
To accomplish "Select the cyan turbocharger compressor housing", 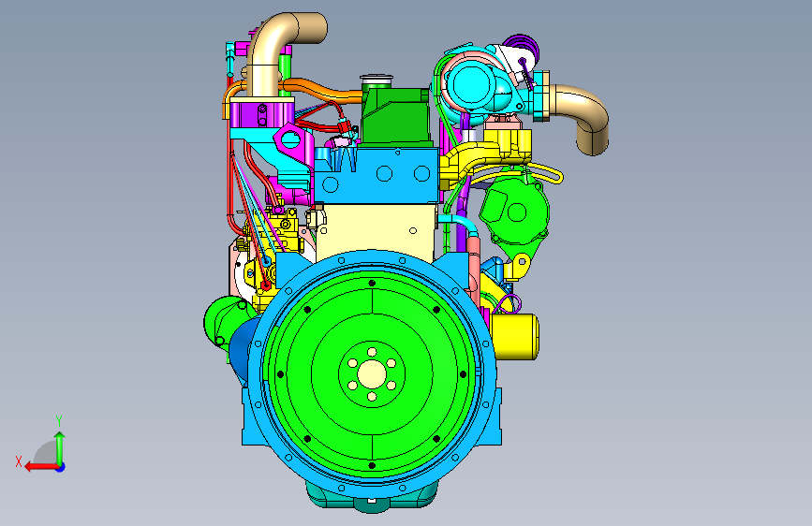I will (x=474, y=85).
